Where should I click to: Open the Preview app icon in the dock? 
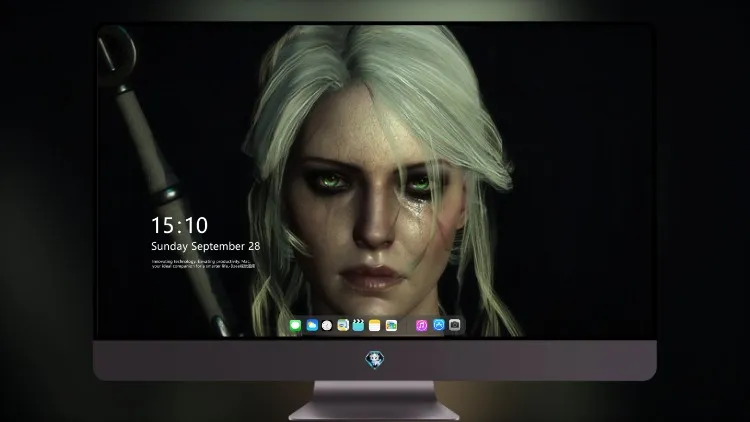(x=343, y=325)
